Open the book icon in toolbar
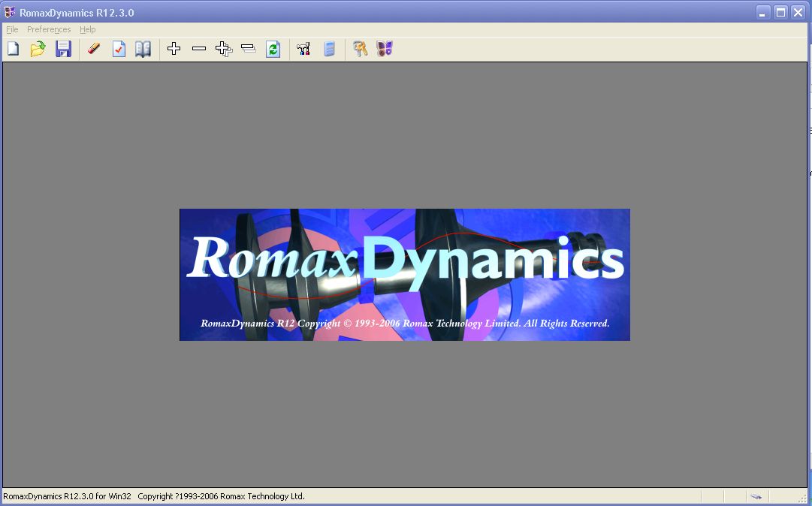This screenshot has height=506, width=812. click(x=143, y=49)
